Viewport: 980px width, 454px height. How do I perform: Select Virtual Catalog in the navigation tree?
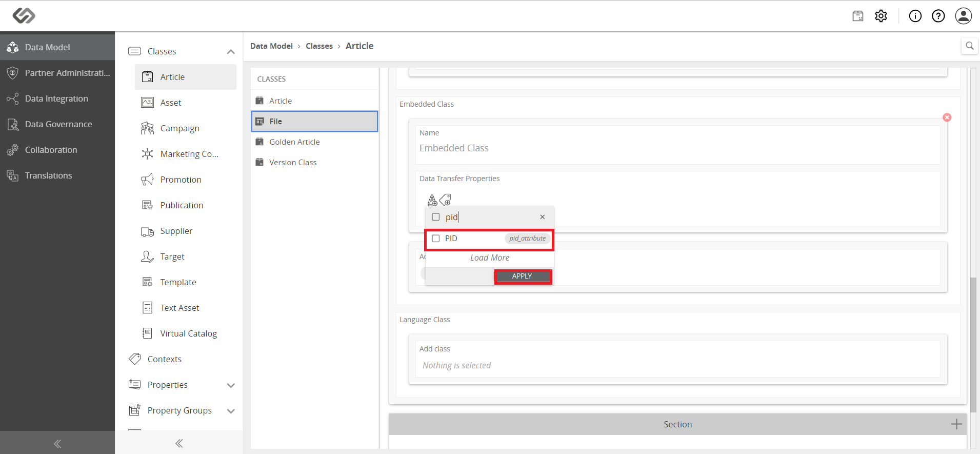pyautogui.click(x=186, y=333)
